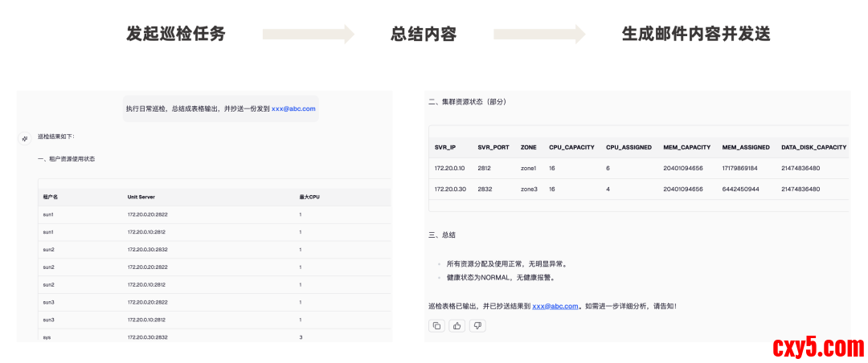
Task: Click the Unit Server column header
Action: (x=141, y=197)
